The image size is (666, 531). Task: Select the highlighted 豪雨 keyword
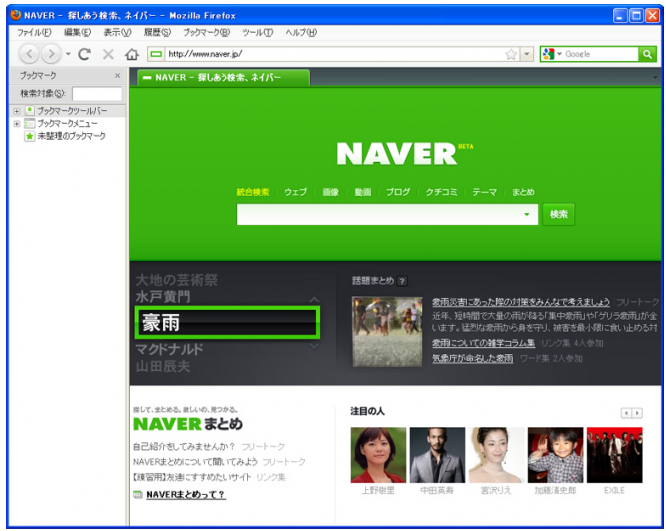tap(228, 322)
